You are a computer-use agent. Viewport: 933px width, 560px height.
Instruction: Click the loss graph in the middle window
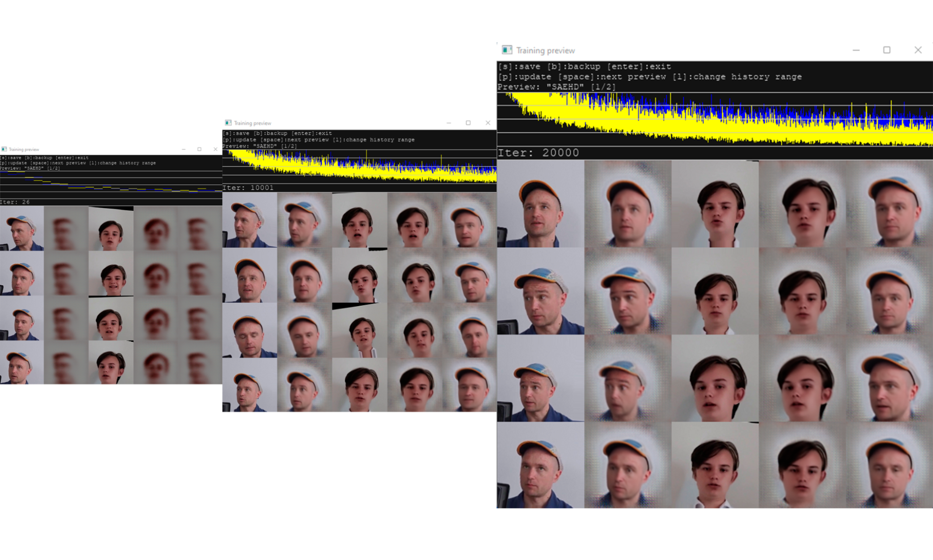coord(359,166)
